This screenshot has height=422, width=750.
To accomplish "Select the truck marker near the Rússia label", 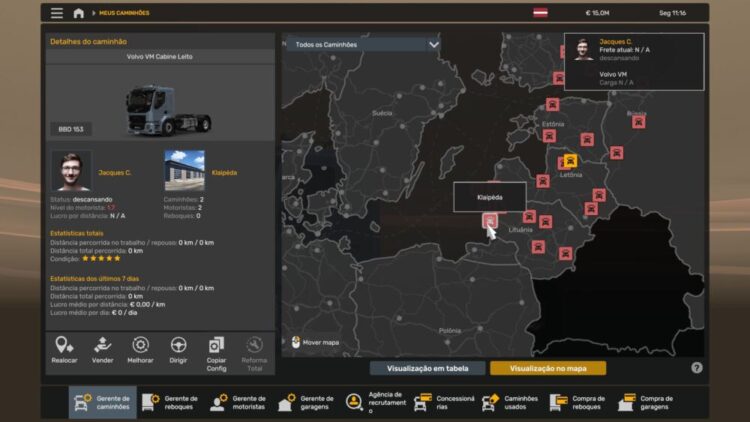I will point(639,122).
